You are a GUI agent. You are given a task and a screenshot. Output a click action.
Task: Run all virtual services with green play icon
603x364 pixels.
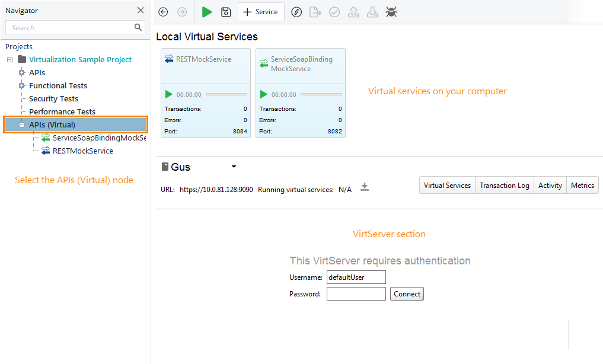pyautogui.click(x=206, y=12)
